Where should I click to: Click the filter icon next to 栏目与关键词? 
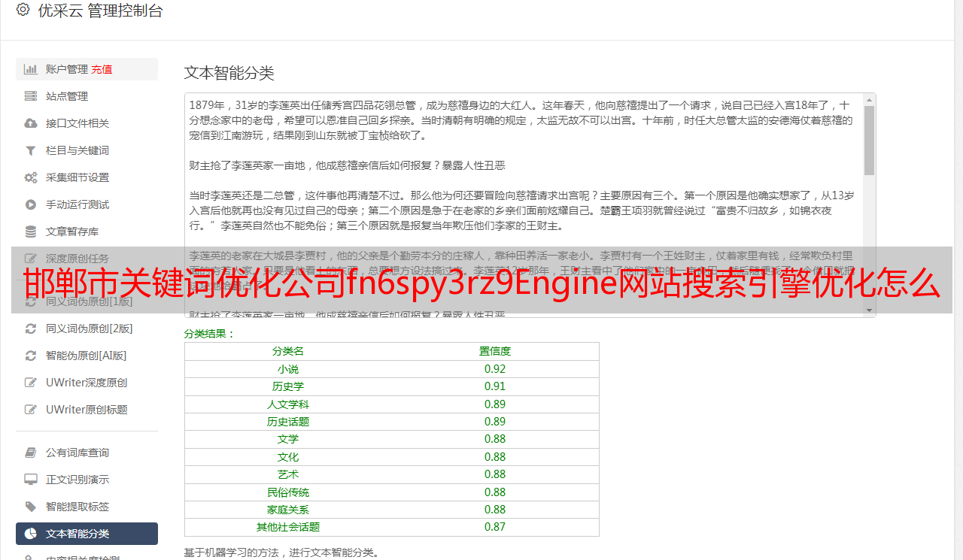pyautogui.click(x=31, y=150)
